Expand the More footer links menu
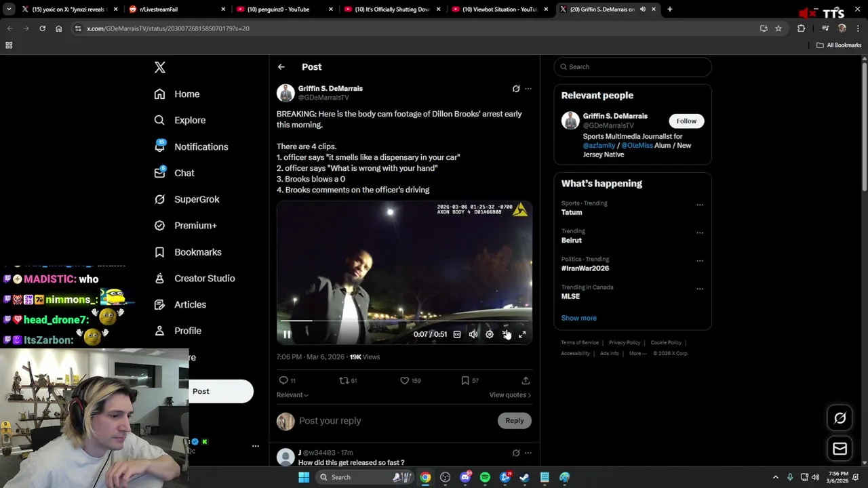The width and height of the screenshot is (868, 488). pos(637,353)
